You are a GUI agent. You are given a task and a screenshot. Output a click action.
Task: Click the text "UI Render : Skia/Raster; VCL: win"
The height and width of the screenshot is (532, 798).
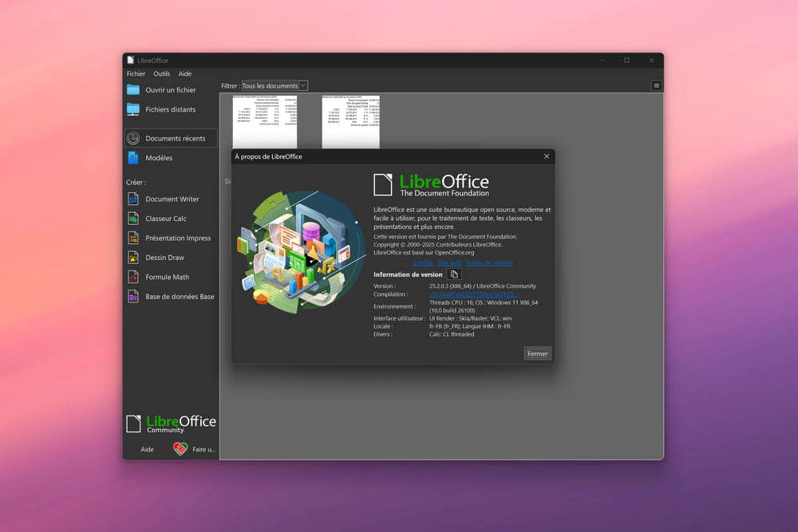471,318
